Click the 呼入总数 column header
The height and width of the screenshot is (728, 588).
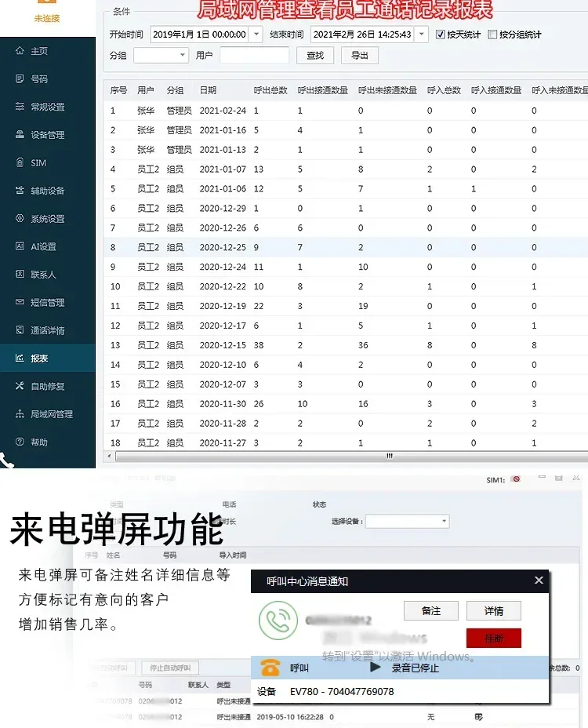tap(444, 90)
